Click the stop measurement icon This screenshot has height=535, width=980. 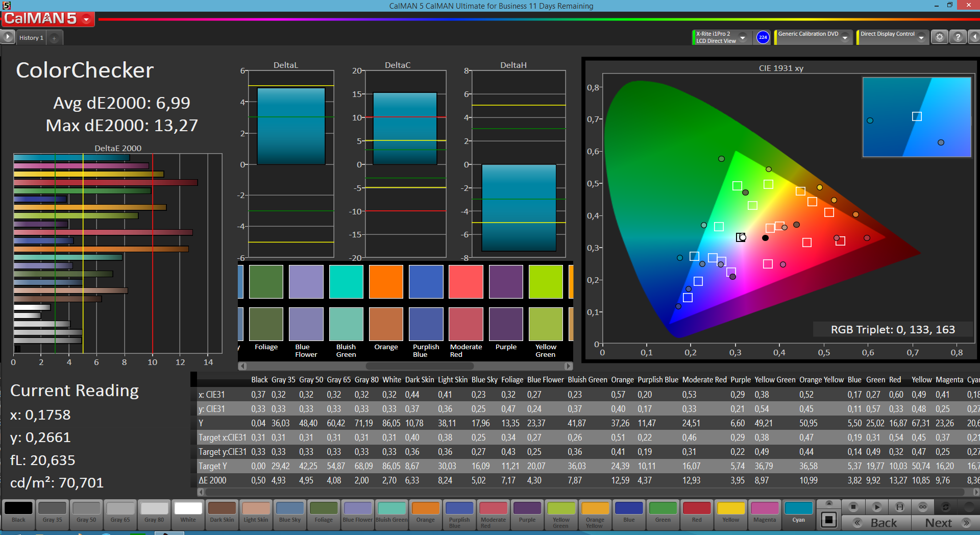pyautogui.click(x=853, y=507)
